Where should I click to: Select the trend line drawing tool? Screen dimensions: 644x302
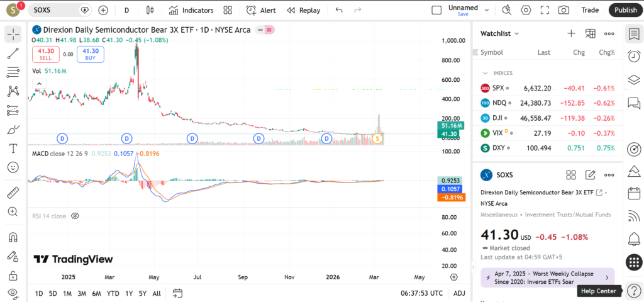13,53
